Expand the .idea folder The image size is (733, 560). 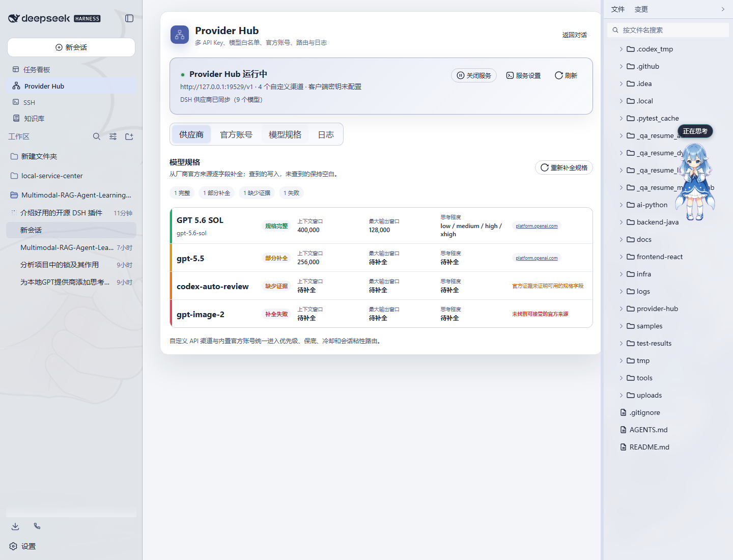coord(621,83)
